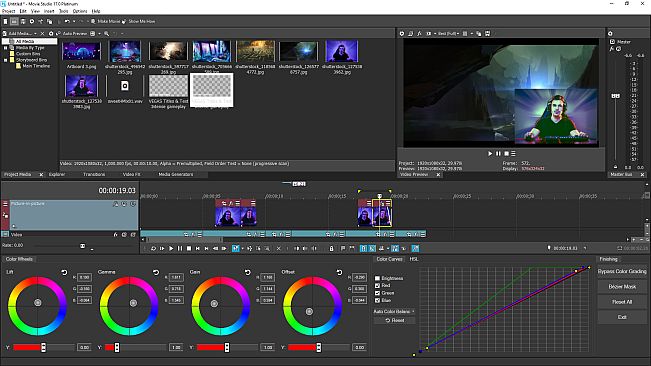The image size is (651, 366).
Task: Expand the Media By Type node
Action: click(5, 48)
